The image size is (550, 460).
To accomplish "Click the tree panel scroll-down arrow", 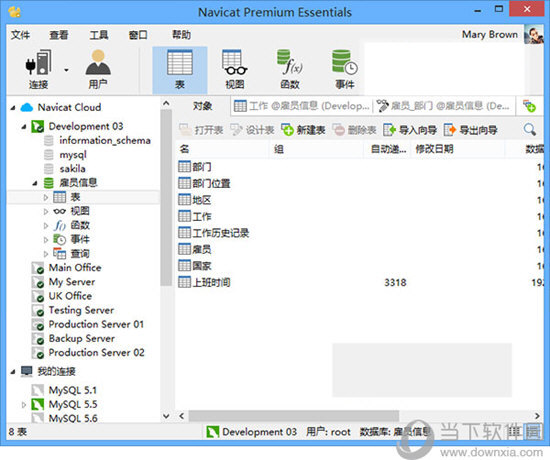I will click(x=166, y=416).
